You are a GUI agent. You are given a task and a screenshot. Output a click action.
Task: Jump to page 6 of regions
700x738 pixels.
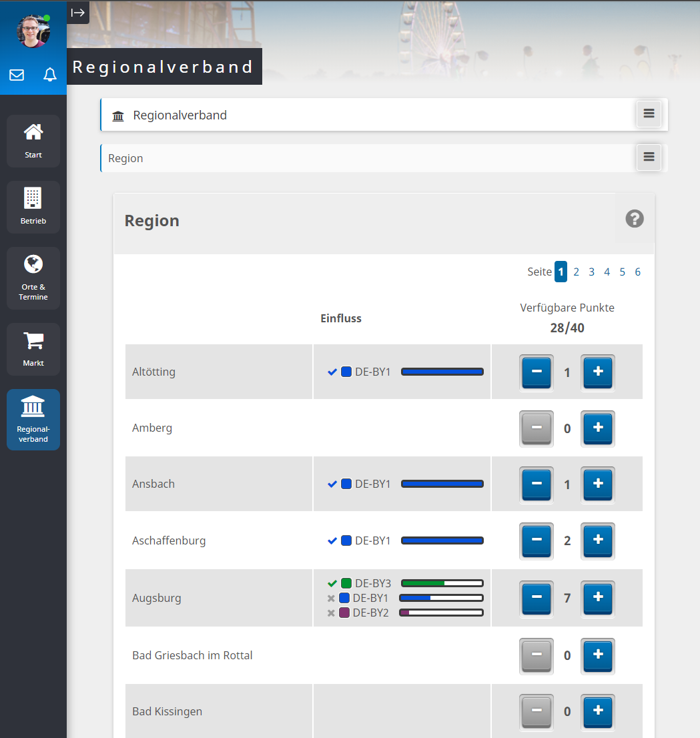click(x=638, y=272)
